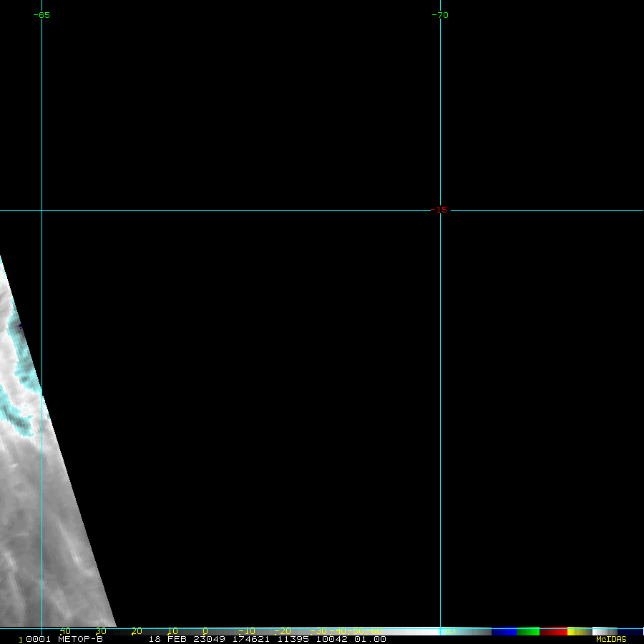Click the 0 mark on temperature scale
Image resolution: width=644 pixels, height=644 pixels.
click(205, 631)
